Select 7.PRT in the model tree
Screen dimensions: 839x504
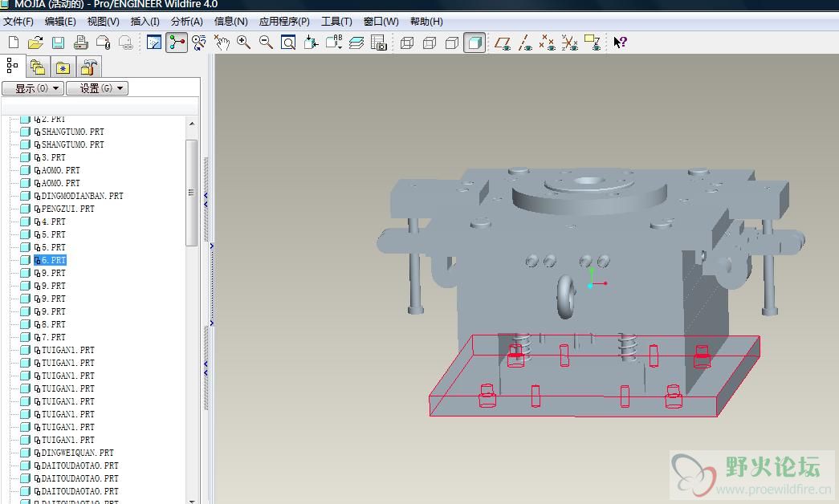point(54,337)
